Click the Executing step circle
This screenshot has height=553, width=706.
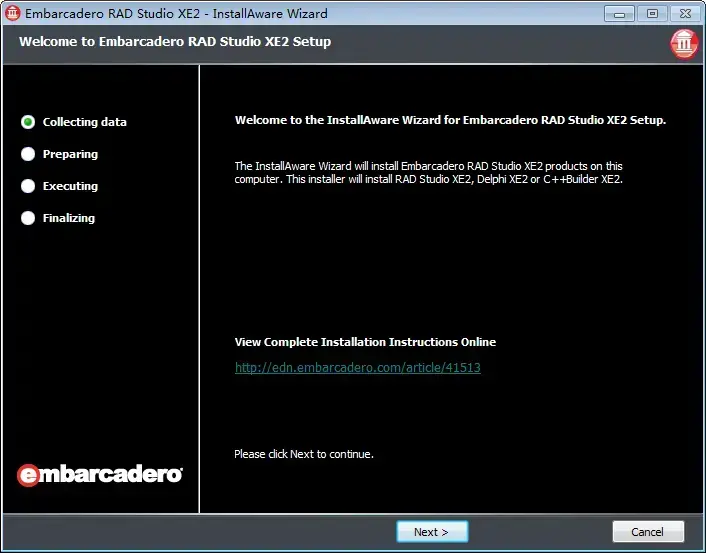pyautogui.click(x=28, y=186)
